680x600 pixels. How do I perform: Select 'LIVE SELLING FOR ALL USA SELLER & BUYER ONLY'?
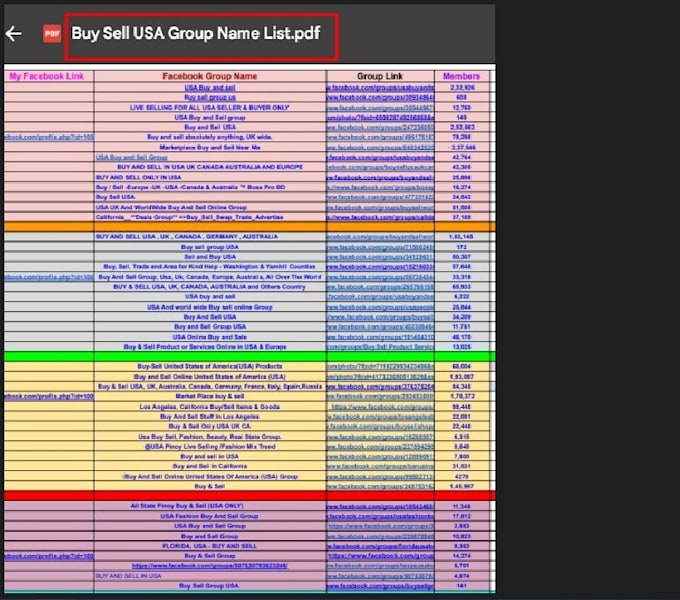pos(209,108)
